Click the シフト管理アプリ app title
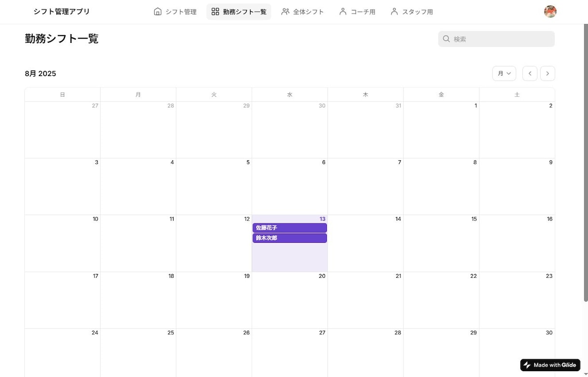This screenshot has width=588, height=377. point(62,12)
